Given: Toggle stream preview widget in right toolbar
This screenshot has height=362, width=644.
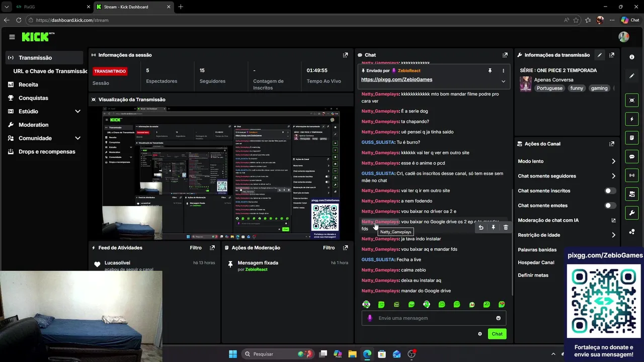Looking at the screenshot, I should pyautogui.click(x=632, y=101).
